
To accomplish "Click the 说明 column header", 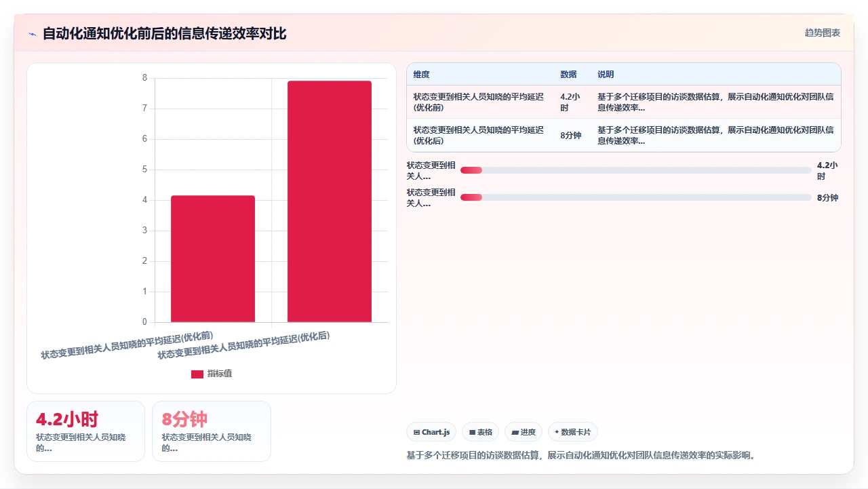I will tap(606, 75).
